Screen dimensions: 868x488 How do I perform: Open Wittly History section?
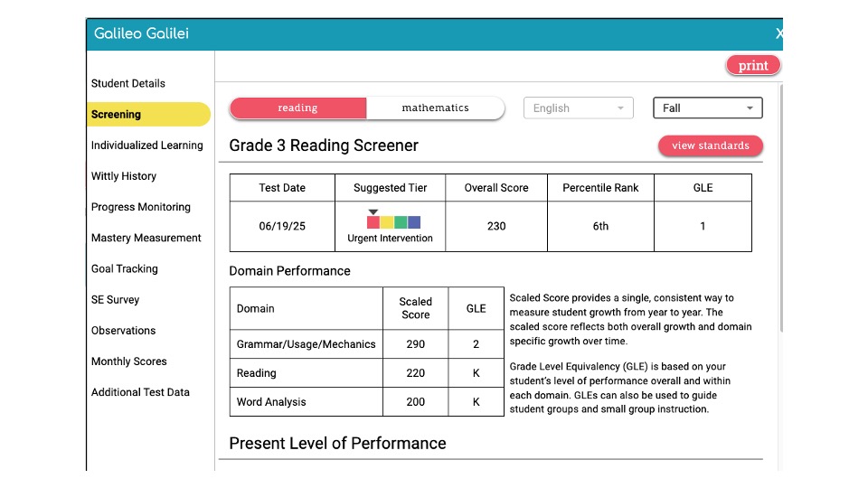[124, 176]
